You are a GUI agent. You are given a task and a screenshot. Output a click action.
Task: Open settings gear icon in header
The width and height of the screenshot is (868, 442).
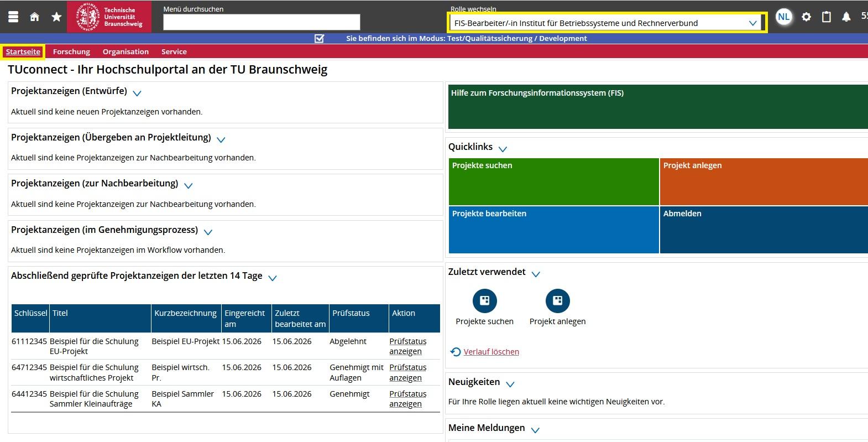click(x=806, y=17)
